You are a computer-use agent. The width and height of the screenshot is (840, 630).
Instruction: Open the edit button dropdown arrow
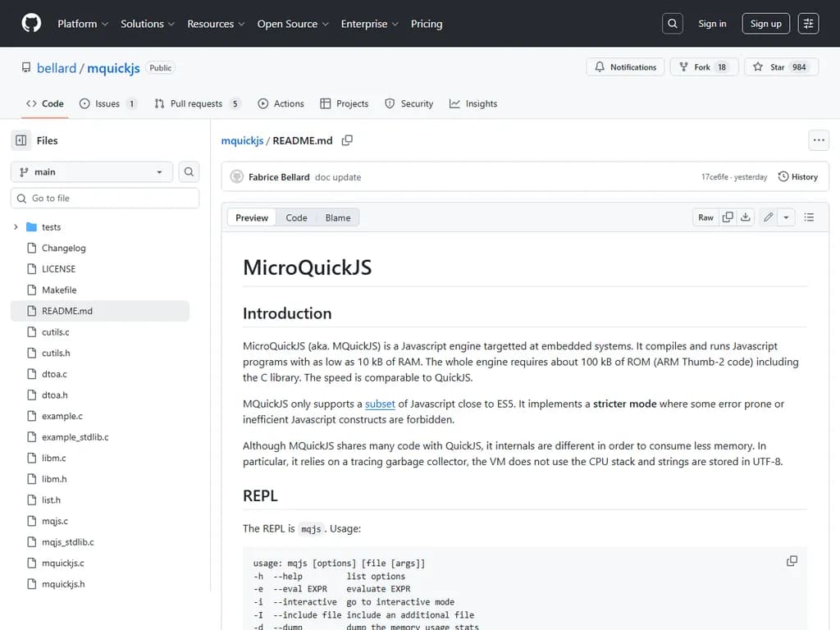pos(785,217)
